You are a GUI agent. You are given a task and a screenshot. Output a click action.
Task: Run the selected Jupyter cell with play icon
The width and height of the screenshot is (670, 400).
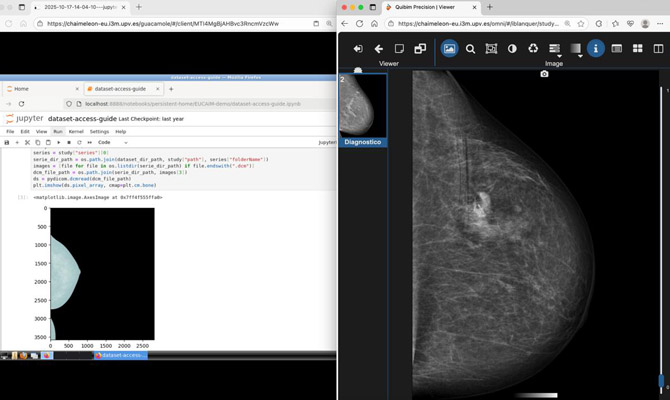(x=59, y=142)
